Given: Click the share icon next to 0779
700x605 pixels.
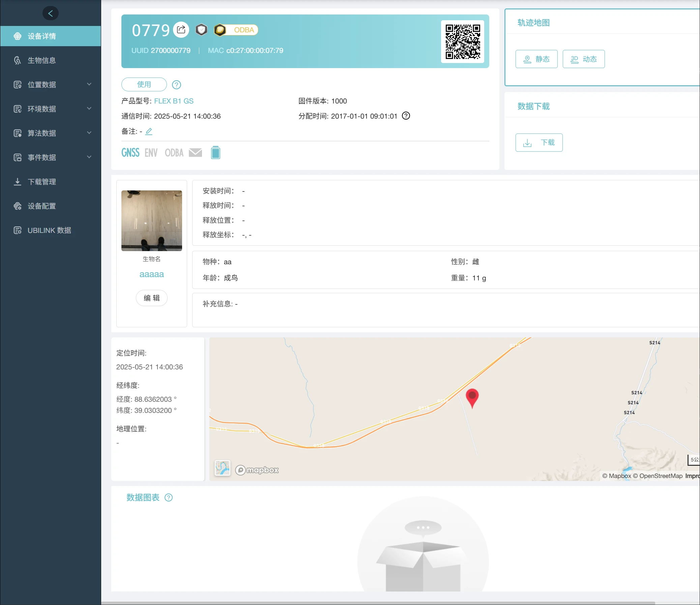Looking at the screenshot, I should (x=181, y=30).
